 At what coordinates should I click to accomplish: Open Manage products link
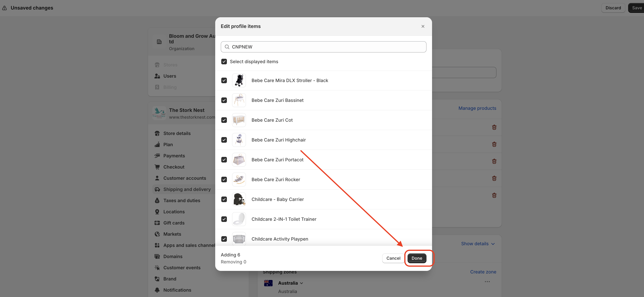click(x=477, y=108)
